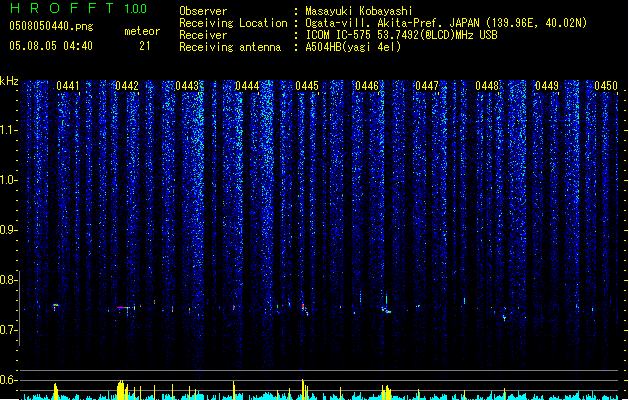
Task: Click the Receiving Location label
Action: pyautogui.click(x=233, y=23)
